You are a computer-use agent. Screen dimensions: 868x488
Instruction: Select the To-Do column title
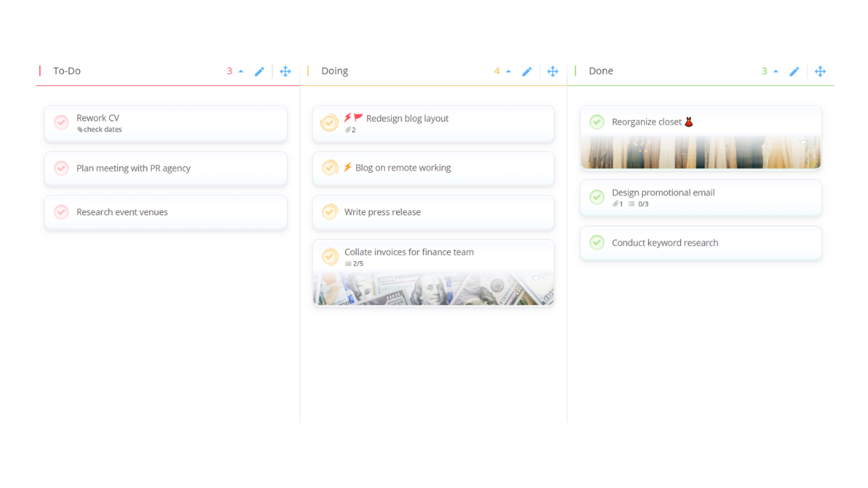pos(67,71)
